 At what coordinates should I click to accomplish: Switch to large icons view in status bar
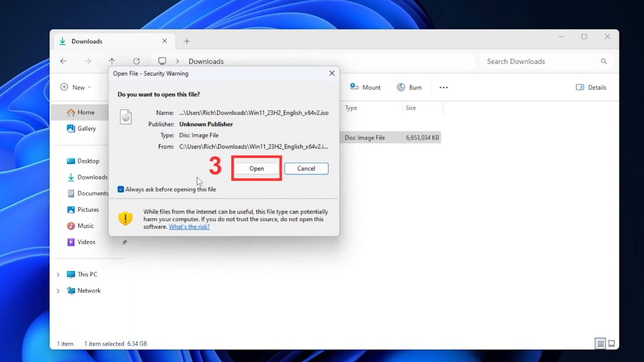[x=611, y=343]
